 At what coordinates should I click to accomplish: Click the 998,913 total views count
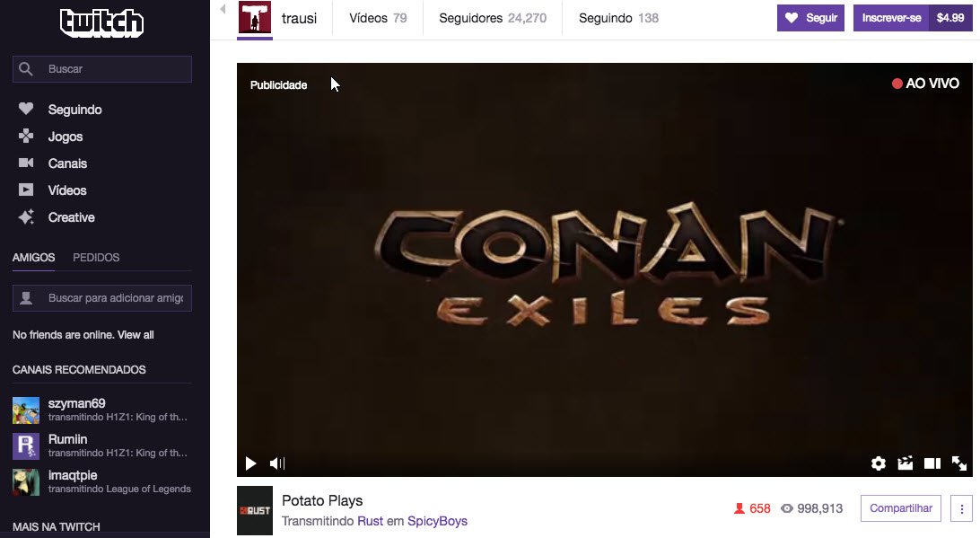click(x=811, y=508)
